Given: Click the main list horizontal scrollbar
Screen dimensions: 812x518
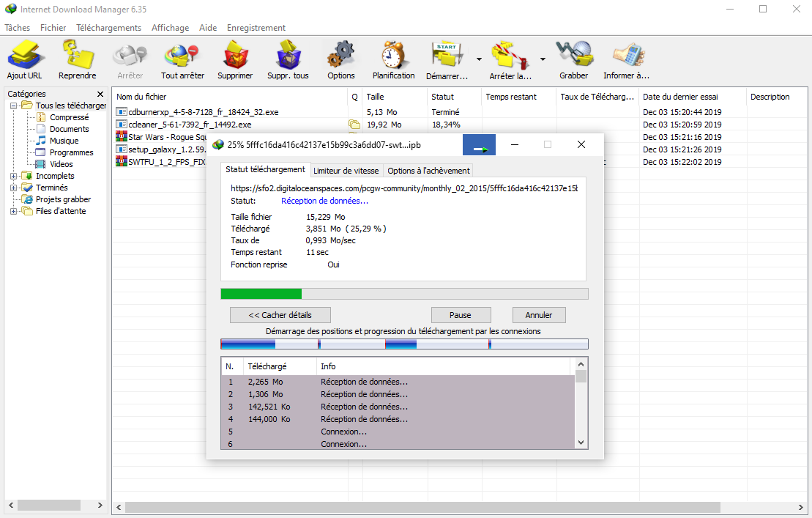Looking at the screenshot, I should tap(422, 506).
